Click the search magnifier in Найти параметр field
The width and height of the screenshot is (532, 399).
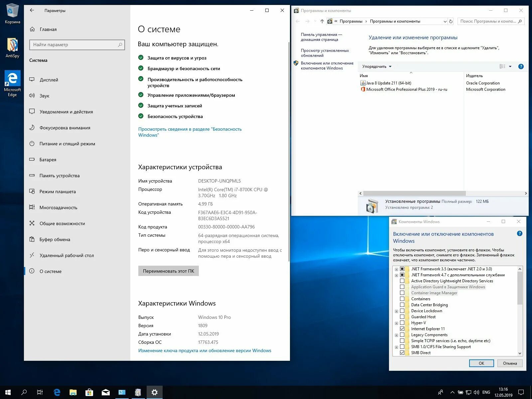pos(120,45)
